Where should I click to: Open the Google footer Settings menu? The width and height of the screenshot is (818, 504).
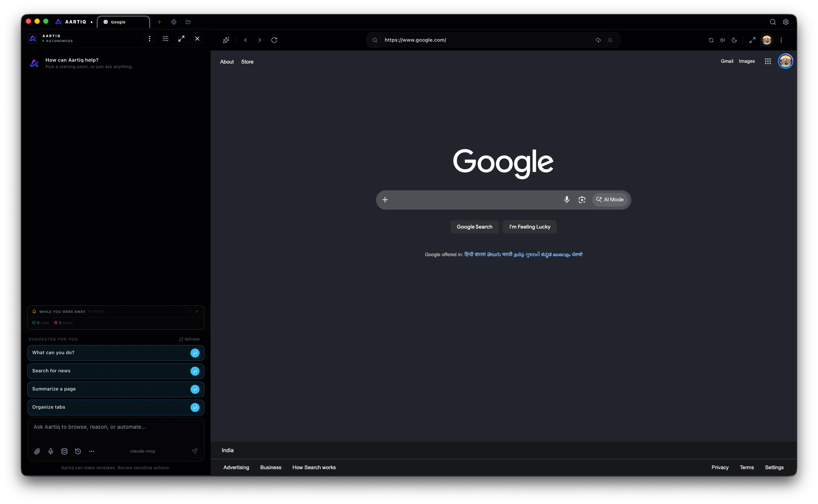coord(774,468)
